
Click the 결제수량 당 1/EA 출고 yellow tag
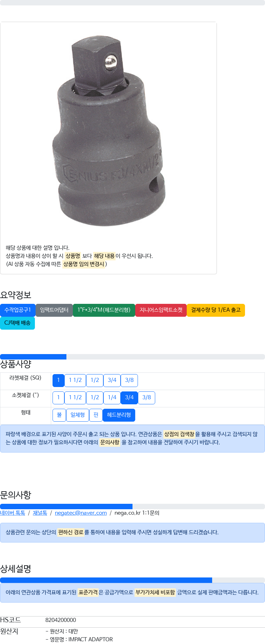216,310
